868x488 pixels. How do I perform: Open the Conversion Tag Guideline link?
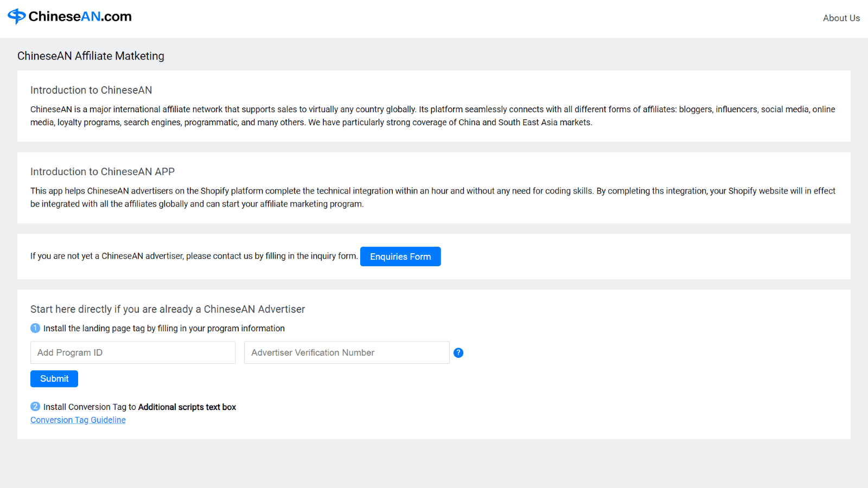coord(78,419)
